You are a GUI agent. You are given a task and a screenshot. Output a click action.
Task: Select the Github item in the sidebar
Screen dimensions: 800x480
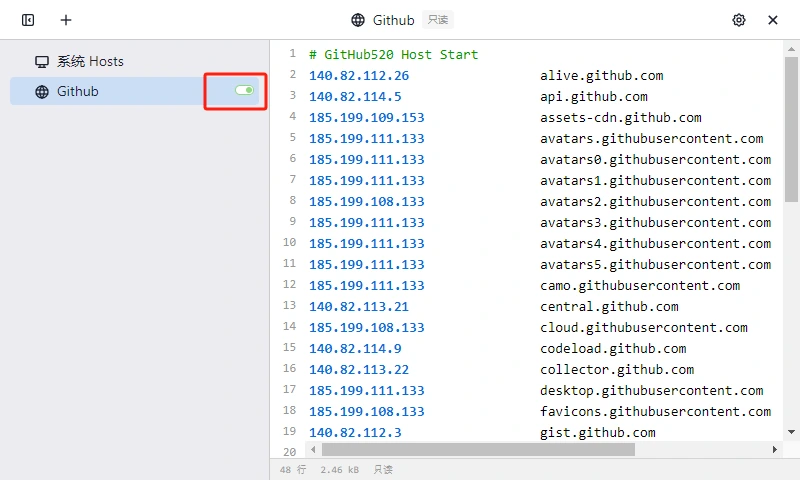137,91
